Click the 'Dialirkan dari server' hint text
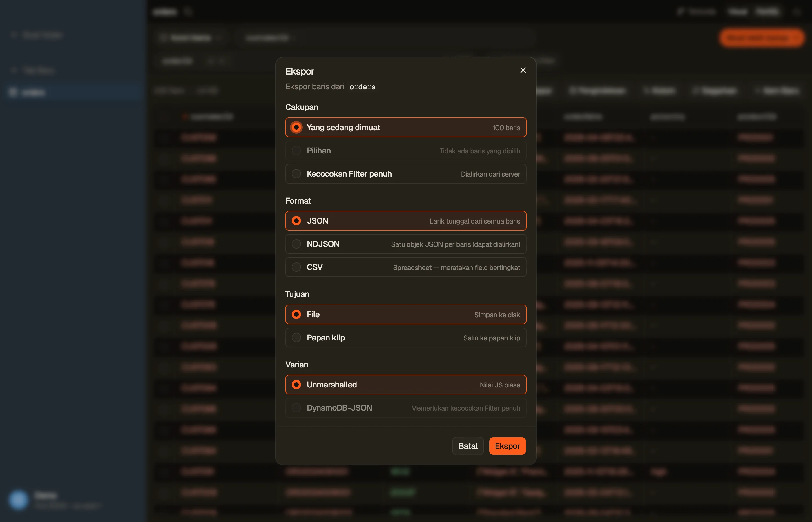Viewport: 812px width, 522px height. pyautogui.click(x=490, y=174)
